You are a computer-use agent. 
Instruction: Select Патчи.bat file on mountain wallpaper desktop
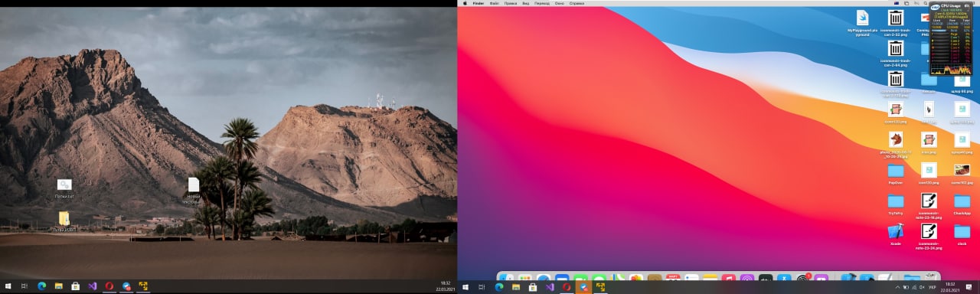pyautogui.click(x=64, y=188)
